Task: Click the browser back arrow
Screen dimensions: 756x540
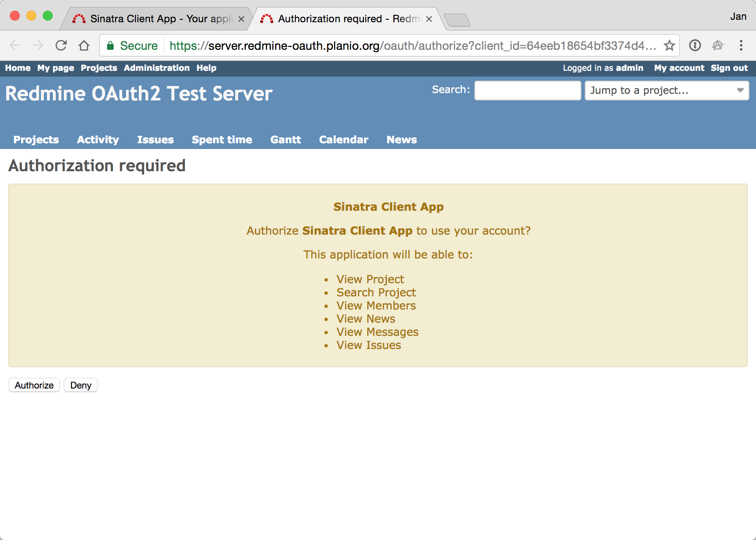Action: coord(15,45)
